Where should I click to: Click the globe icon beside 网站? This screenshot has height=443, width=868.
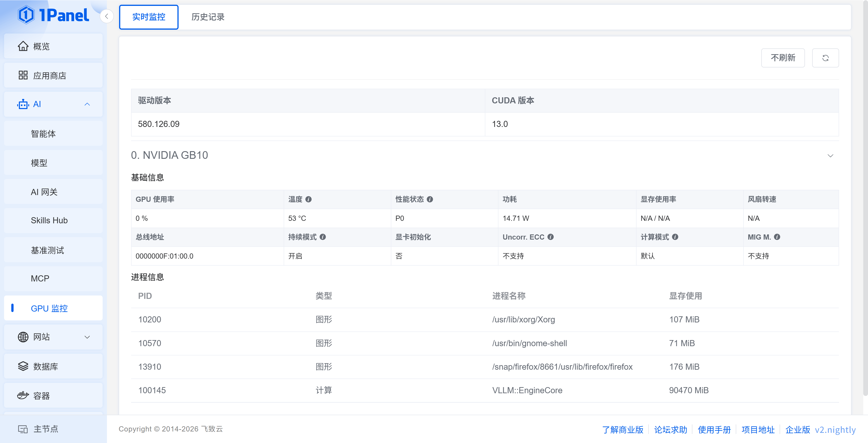point(23,337)
